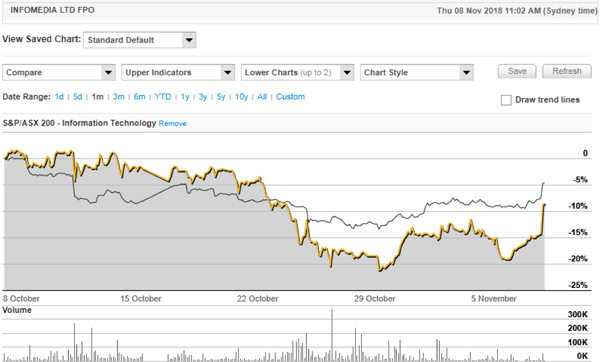Click the -10% axis value
This screenshot has width=600, height=362.
(x=578, y=206)
